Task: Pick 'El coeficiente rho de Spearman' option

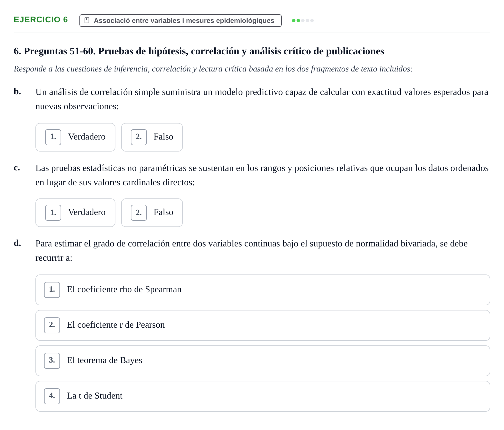Action: 263,290
